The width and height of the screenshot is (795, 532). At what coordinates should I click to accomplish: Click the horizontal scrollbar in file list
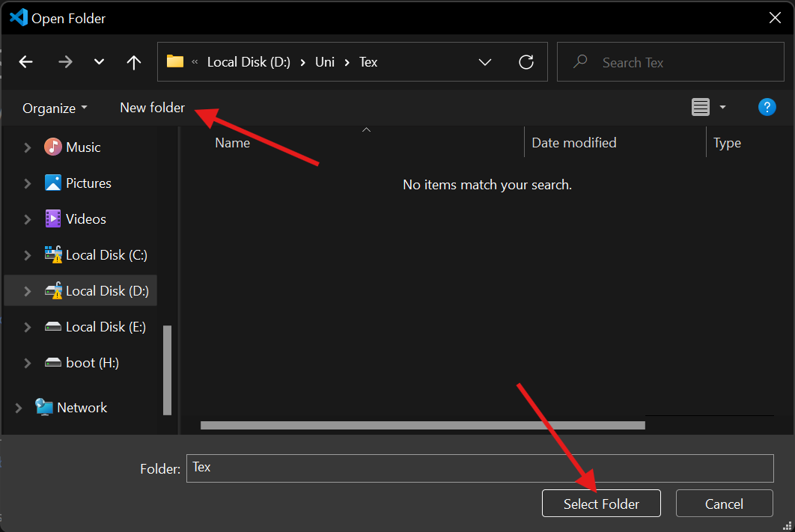pyautogui.click(x=422, y=425)
